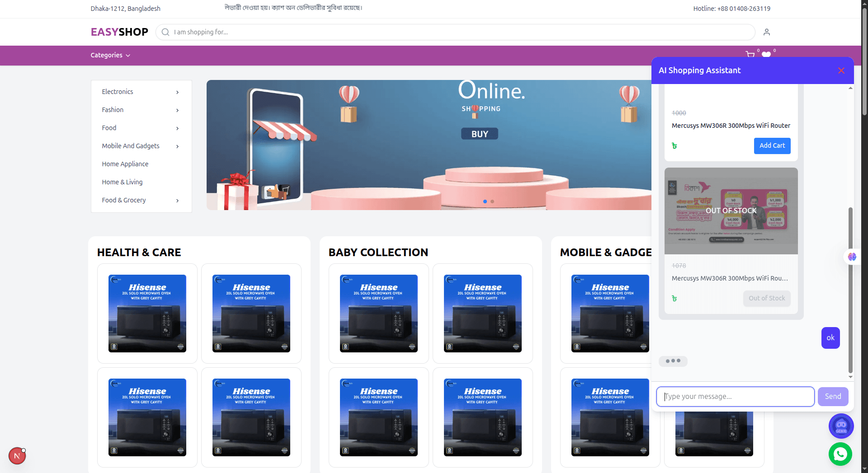
Task: Select the first carousel slide dot
Action: point(485,201)
